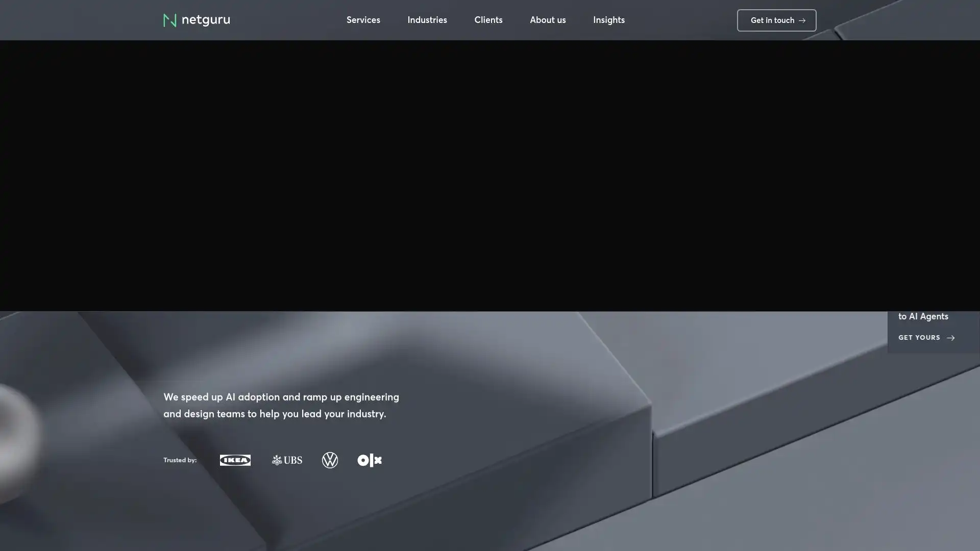
Task: Click the GET YOURS link
Action: [x=919, y=338]
